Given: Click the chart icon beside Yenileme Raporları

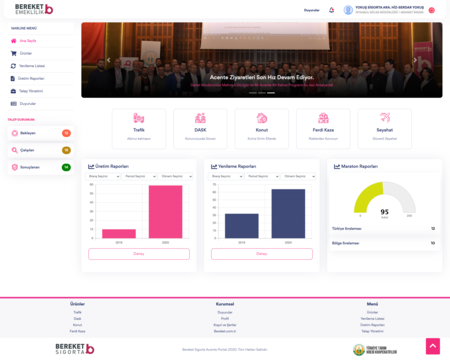Looking at the screenshot, I should (214, 166).
